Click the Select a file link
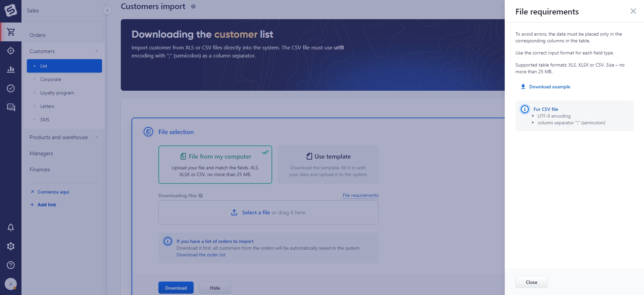Image resolution: width=644 pixels, height=295 pixels. point(256,212)
